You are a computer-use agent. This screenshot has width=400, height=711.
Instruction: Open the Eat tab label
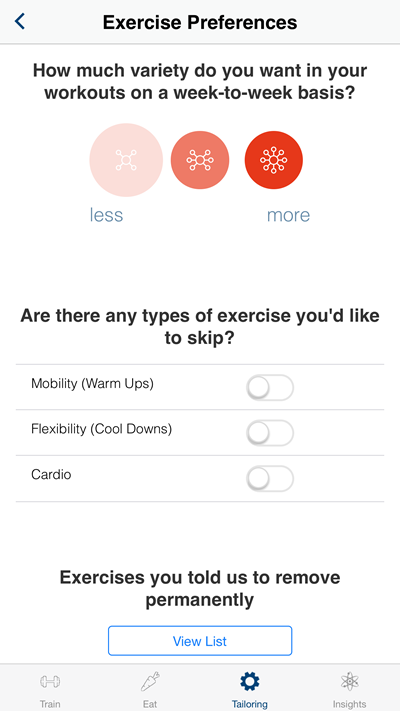pyautogui.click(x=150, y=704)
